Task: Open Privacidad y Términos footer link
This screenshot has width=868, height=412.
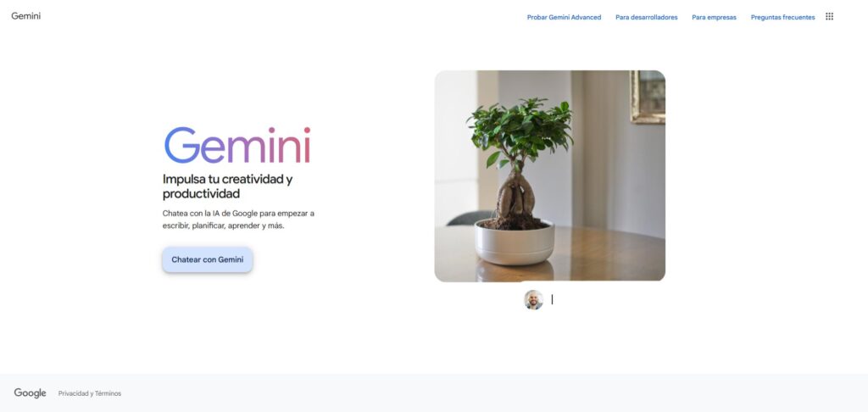Action: click(x=90, y=393)
